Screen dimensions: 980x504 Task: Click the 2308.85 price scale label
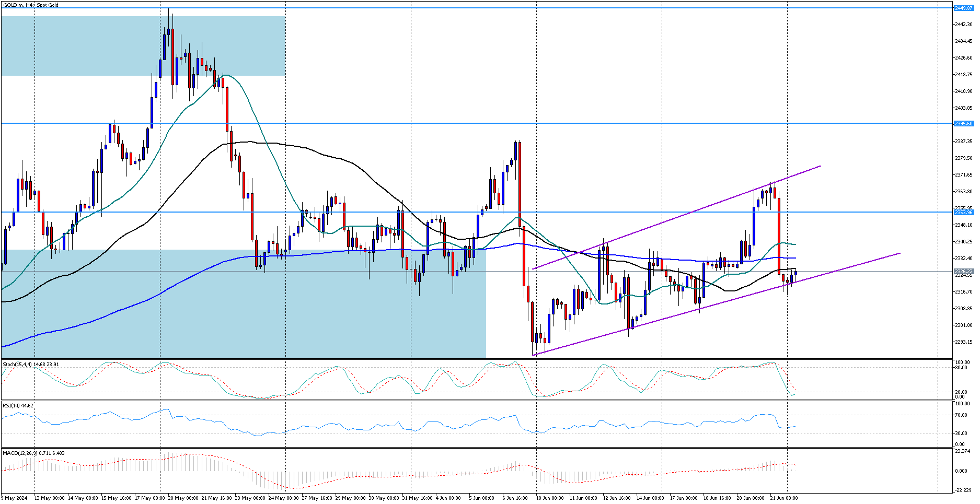(x=963, y=309)
